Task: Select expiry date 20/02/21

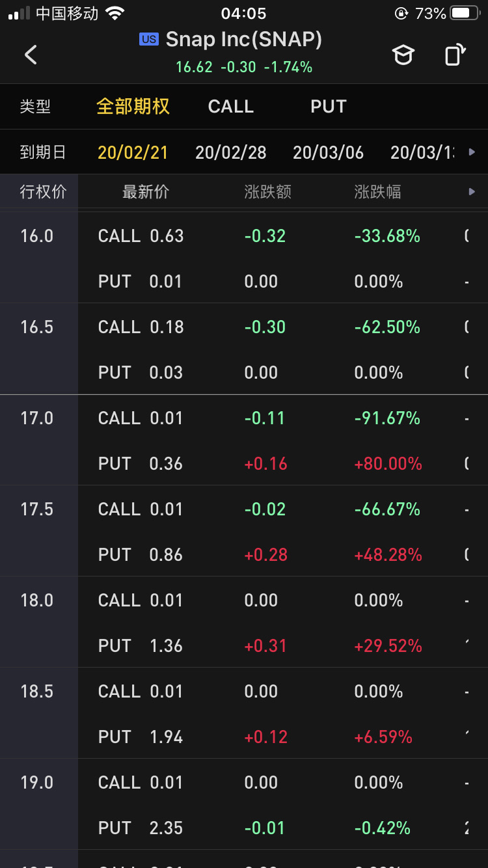Action: (x=133, y=152)
